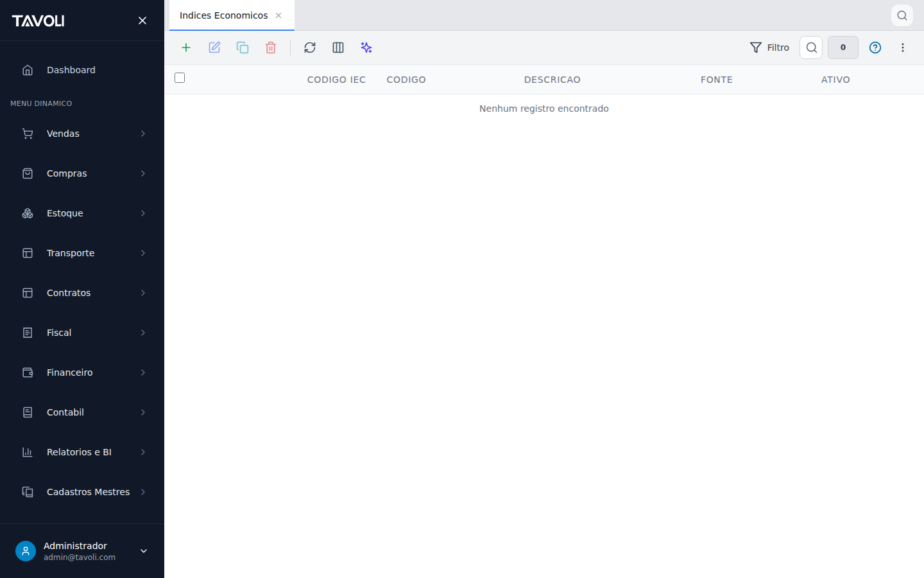Click the Transporte layout icon
Screen dimensions: 924x578
pos(28,253)
